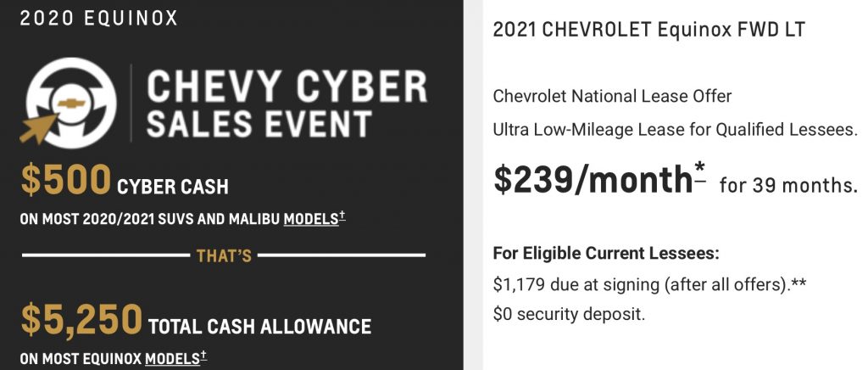Click the $500 Cyber Cash amount
This screenshot has width=868, height=370.
65,180
